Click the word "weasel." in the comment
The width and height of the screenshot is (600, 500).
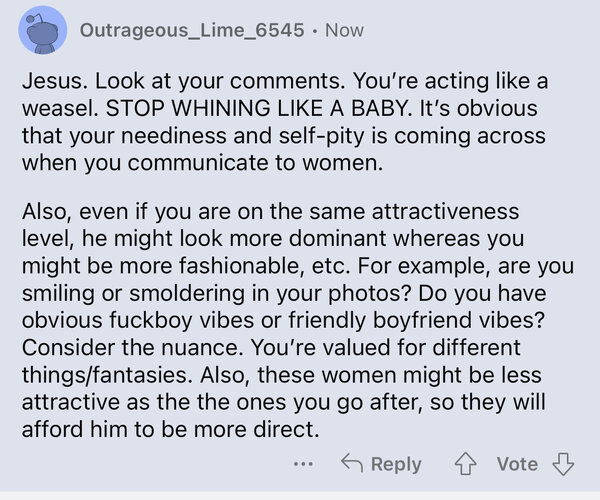tap(60, 108)
